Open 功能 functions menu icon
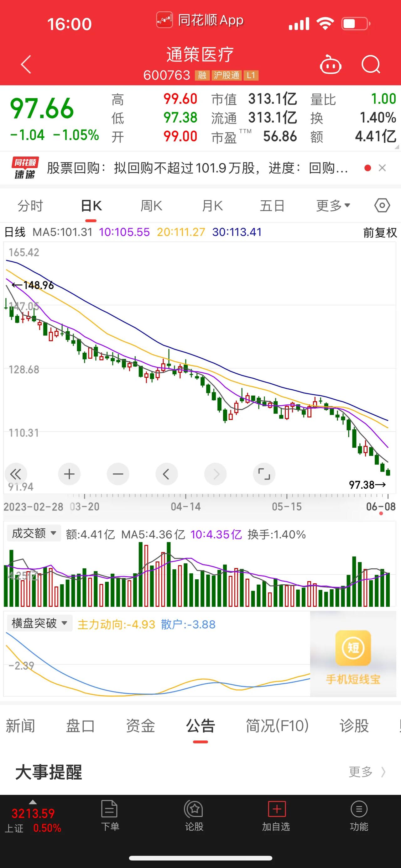This screenshot has width=401, height=868. click(x=359, y=816)
